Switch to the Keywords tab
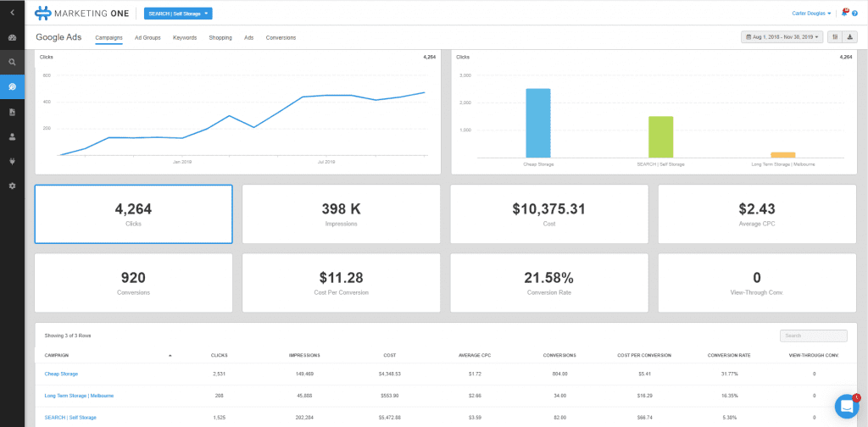The image size is (868, 427). click(185, 37)
